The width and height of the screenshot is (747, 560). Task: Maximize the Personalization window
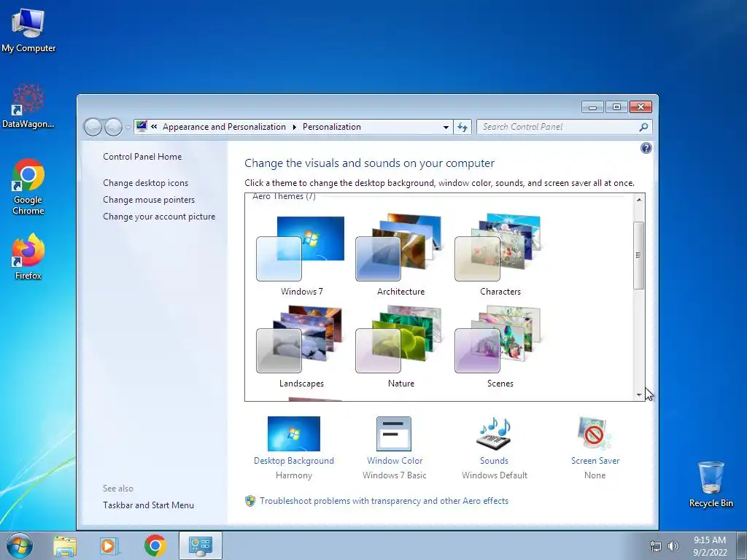(x=616, y=107)
